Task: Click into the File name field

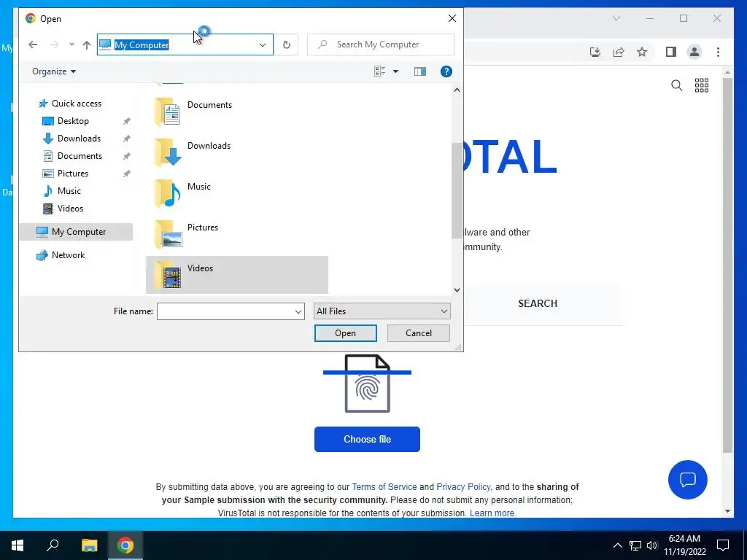Action: point(225,311)
